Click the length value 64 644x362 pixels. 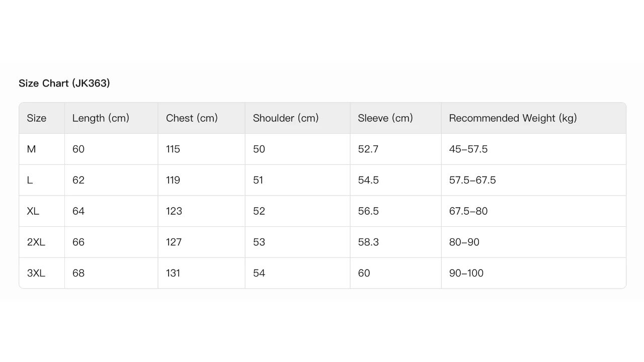tap(78, 211)
